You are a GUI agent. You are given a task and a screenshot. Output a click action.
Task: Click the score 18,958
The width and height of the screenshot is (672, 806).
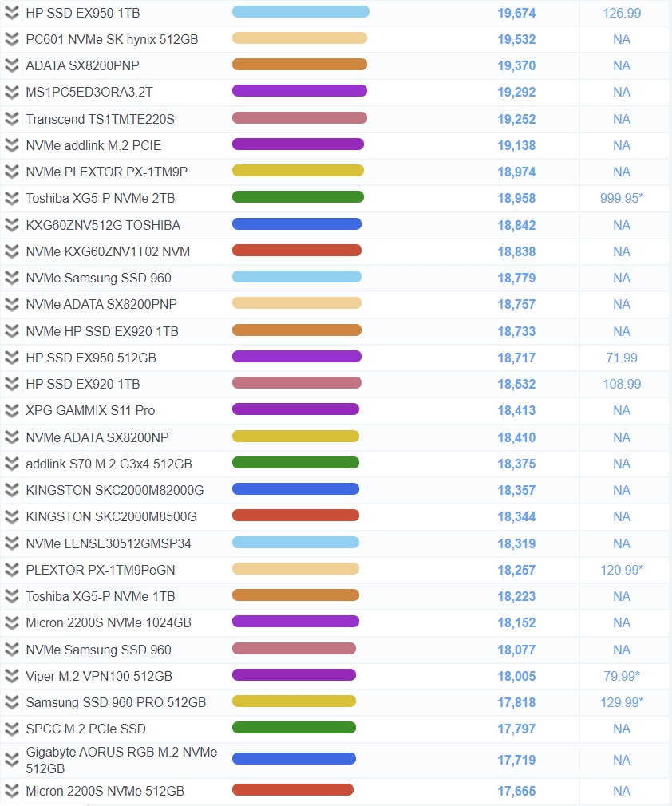[516, 198]
